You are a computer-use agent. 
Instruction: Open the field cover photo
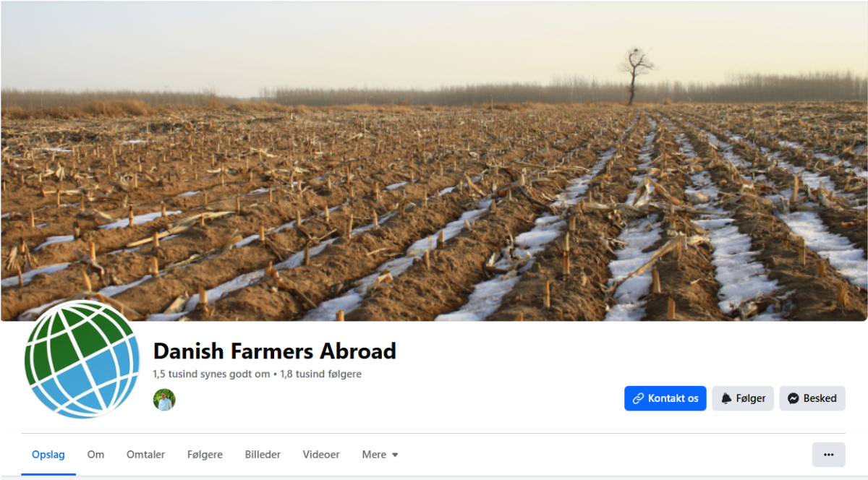click(434, 160)
